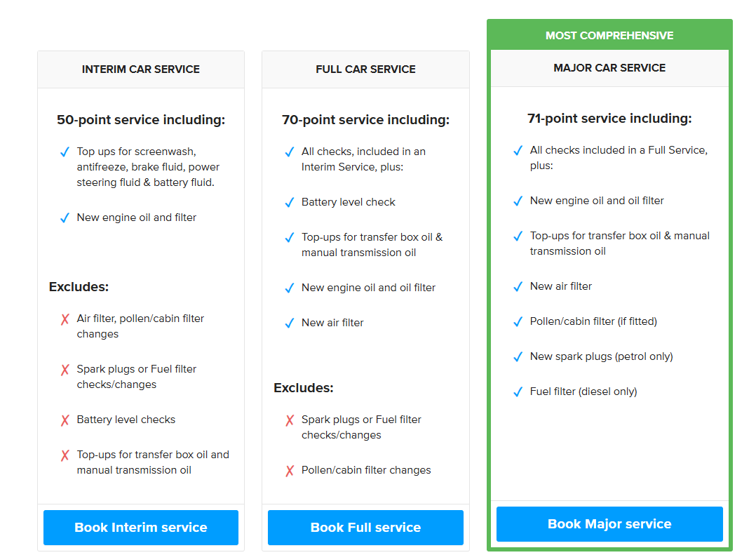
Task: Select the Full Car Service header
Action: click(x=365, y=69)
